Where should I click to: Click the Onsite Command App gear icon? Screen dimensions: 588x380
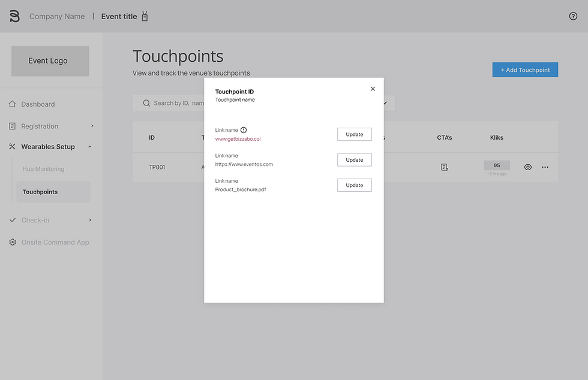(x=13, y=242)
